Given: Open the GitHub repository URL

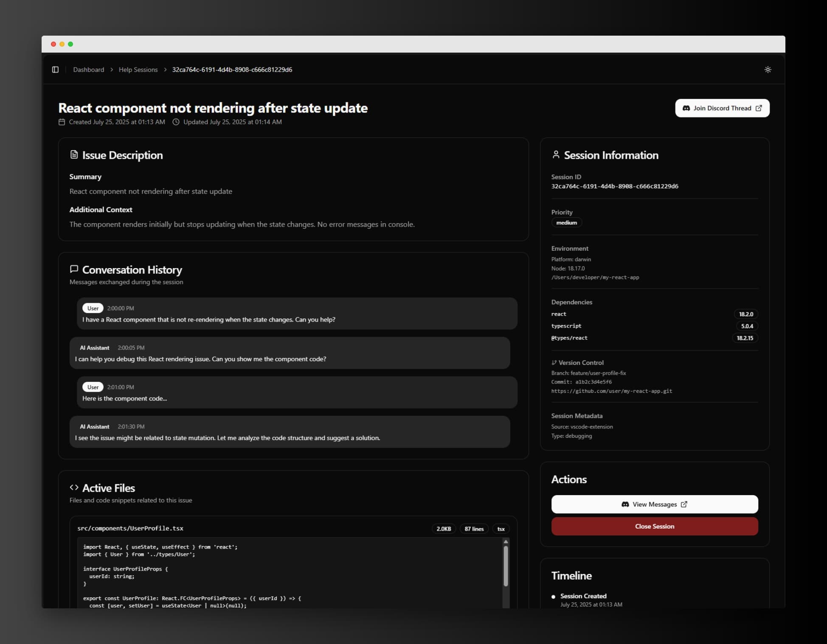Looking at the screenshot, I should click(612, 391).
